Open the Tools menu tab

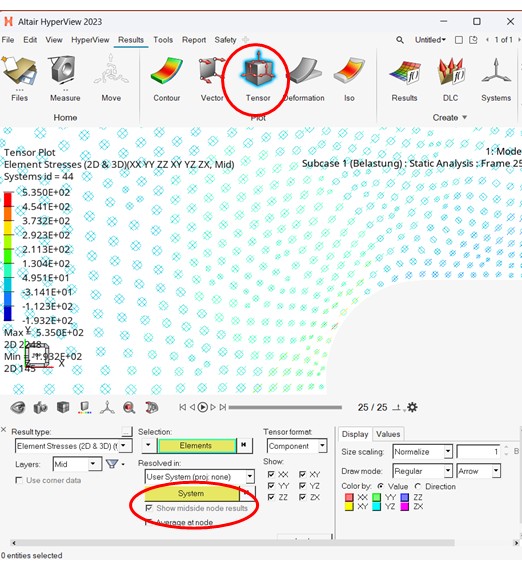(163, 40)
